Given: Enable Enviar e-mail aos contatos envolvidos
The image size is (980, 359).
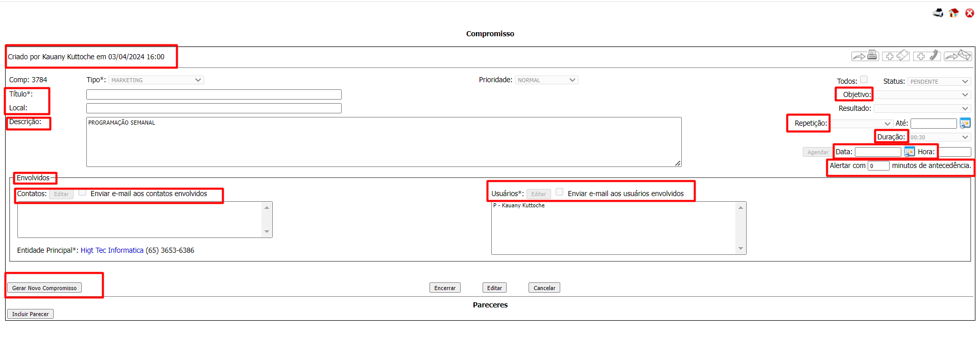Looking at the screenshot, I should click(82, 193).
